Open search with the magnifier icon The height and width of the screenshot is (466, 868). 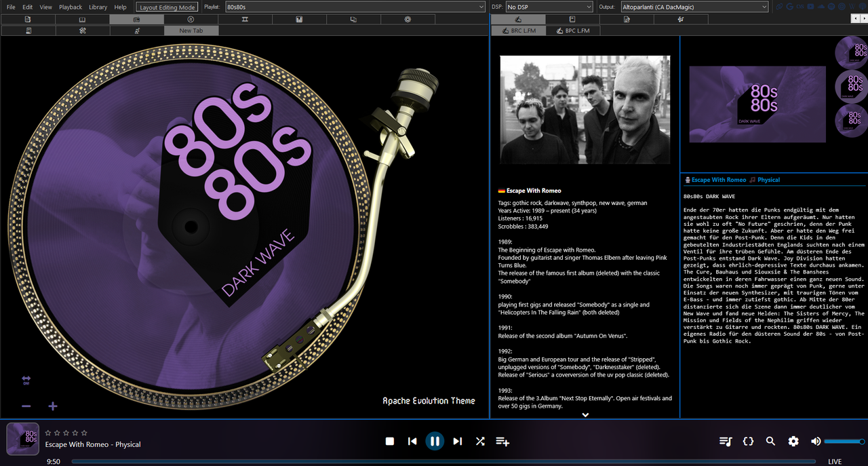click(x=770, y=441)
